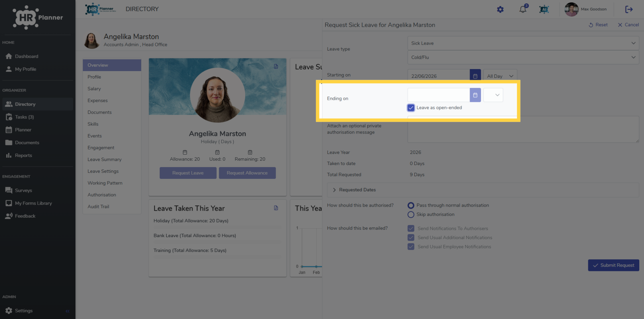Click Submit Request button
The width and height of the screenshot is (644, 319).
click(x=613, y=265)
